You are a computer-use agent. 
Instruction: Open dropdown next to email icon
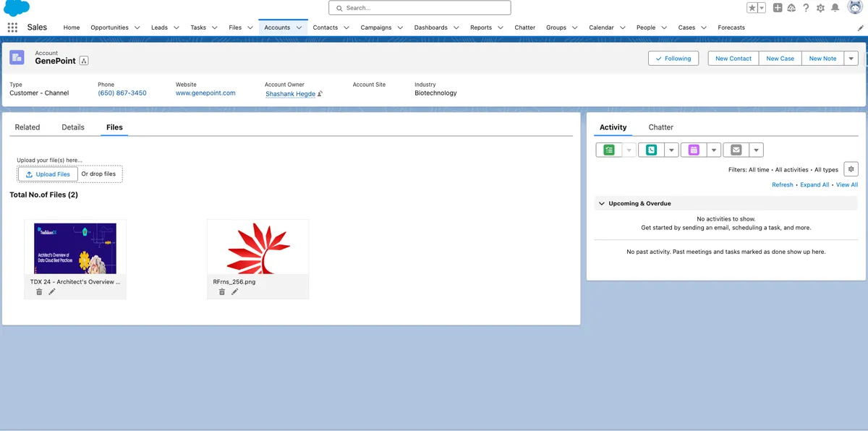[756, 150]
